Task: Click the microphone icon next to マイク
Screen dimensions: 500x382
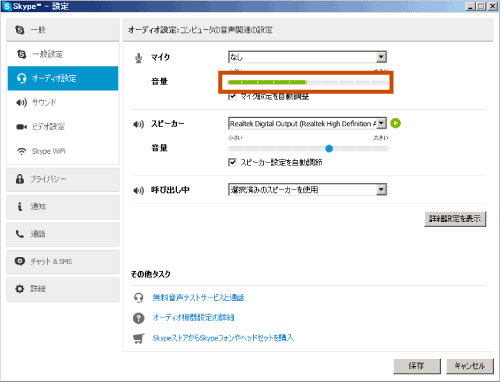Action: [139, 58]
